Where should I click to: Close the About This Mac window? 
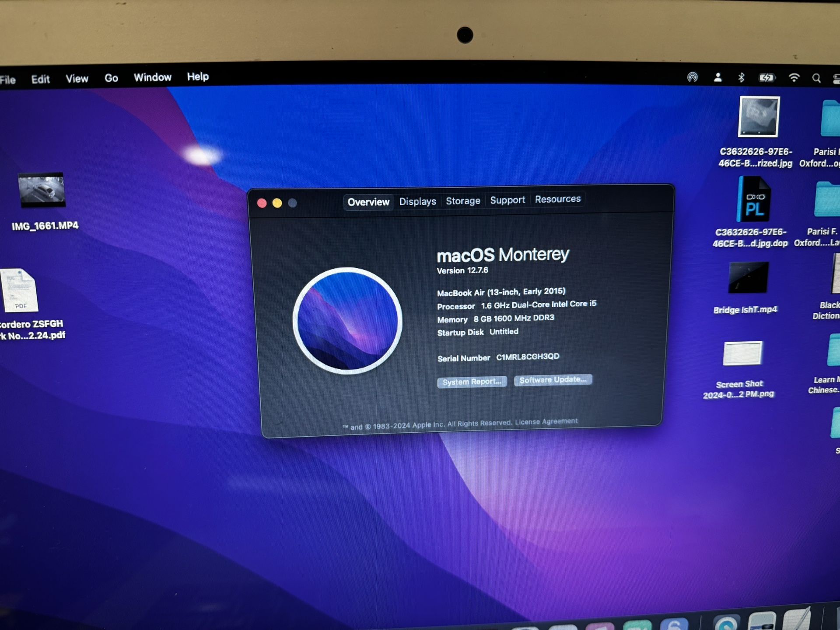[x=262, y=203]
